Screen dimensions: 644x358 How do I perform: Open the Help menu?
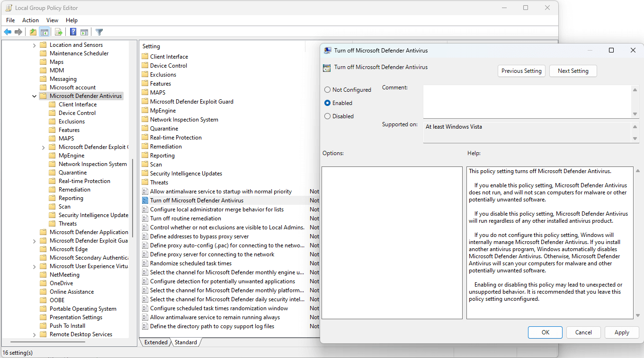72,20
